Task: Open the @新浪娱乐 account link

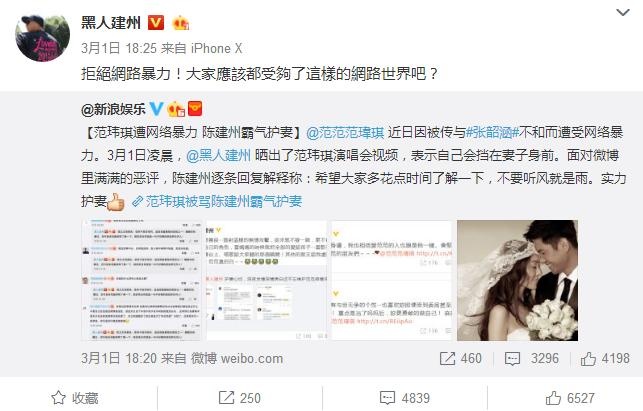Action: click(x=113, y=109)
